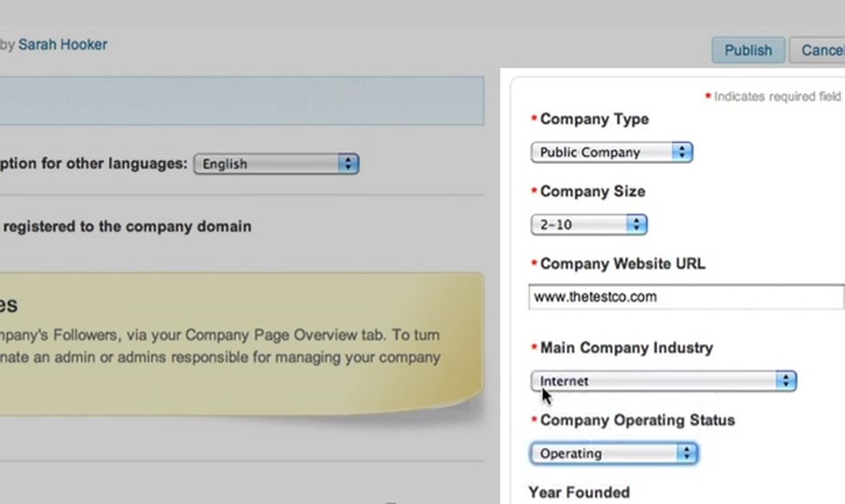Click the Publish button
This screenshot has width=845, height=504.
click(x=748, y=50)
